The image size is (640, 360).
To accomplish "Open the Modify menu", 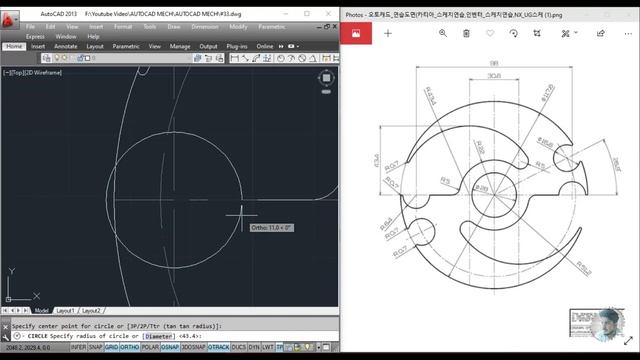I will click(x=238, y=27).
